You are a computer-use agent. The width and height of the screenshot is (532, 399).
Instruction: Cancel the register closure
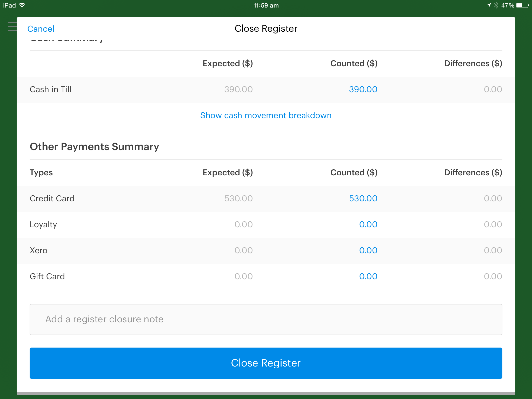click(x=41, y=29)
